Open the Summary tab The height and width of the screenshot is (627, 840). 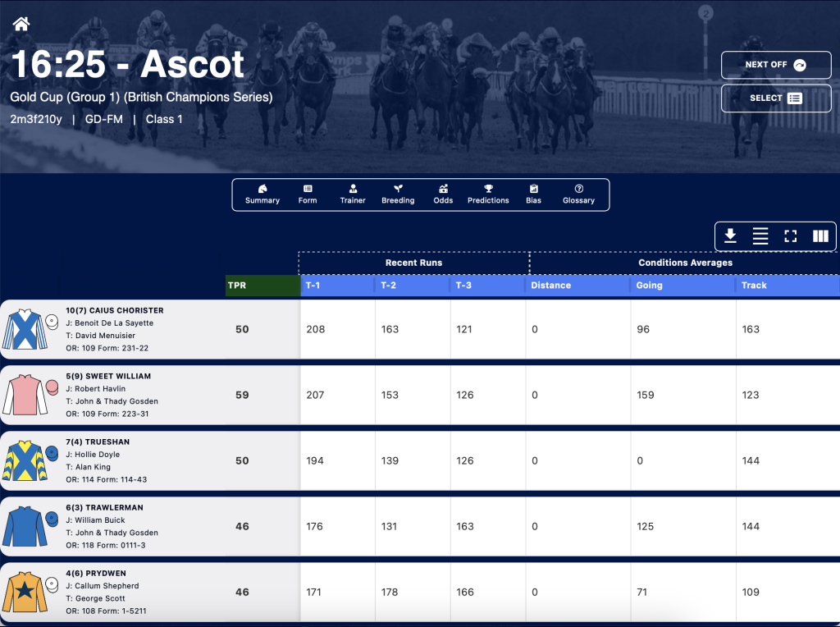point(262,195)
